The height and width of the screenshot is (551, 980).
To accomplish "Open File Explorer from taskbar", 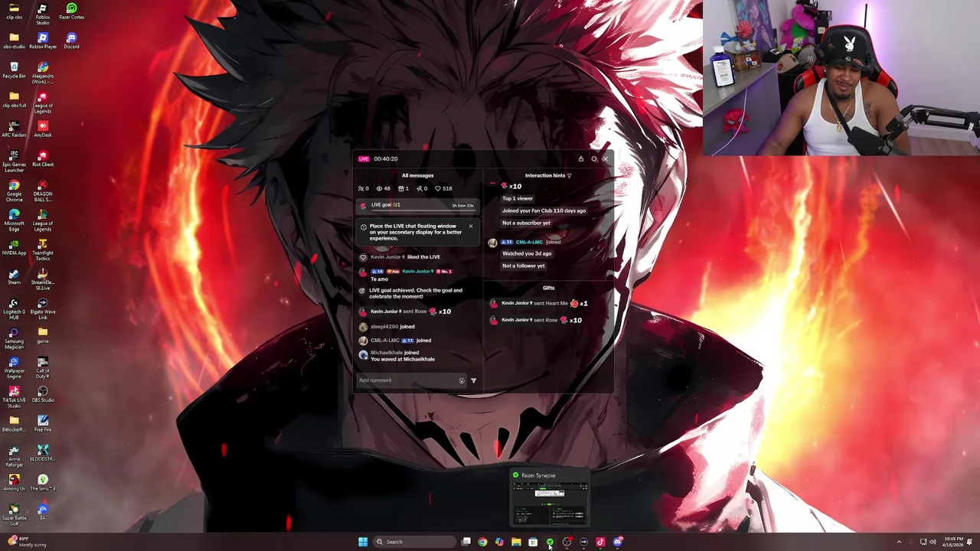I will [516, 542].
